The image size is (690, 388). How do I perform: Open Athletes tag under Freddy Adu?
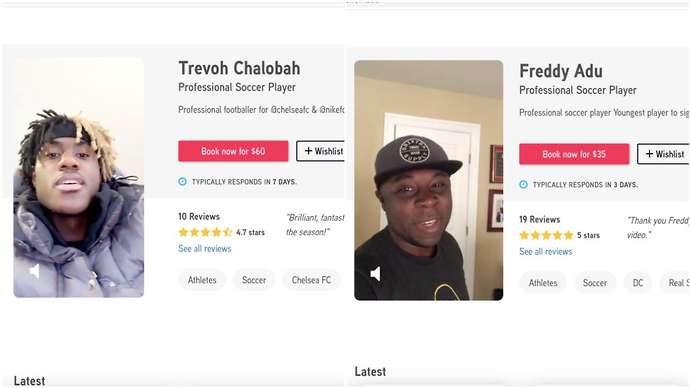coord(543,283)
